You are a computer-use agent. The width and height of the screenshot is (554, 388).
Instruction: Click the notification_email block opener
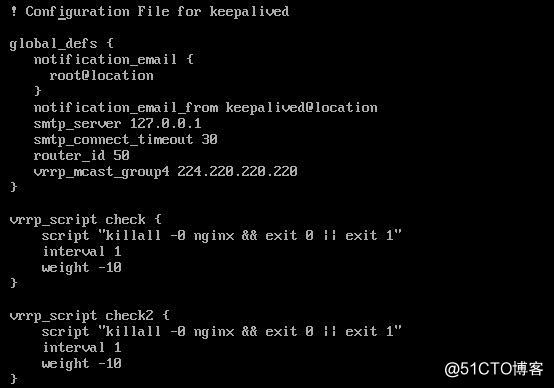tap(114, 59)
